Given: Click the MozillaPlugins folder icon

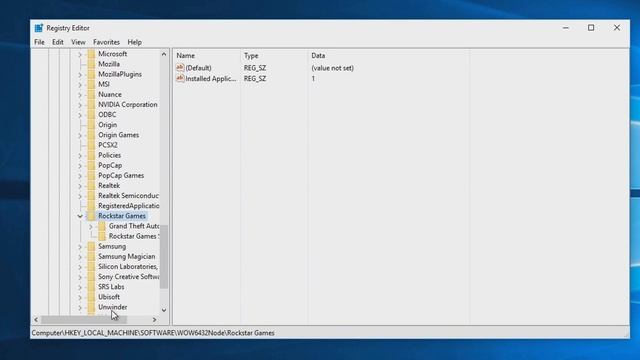Looking at the screenshot, I should [91, 74].
